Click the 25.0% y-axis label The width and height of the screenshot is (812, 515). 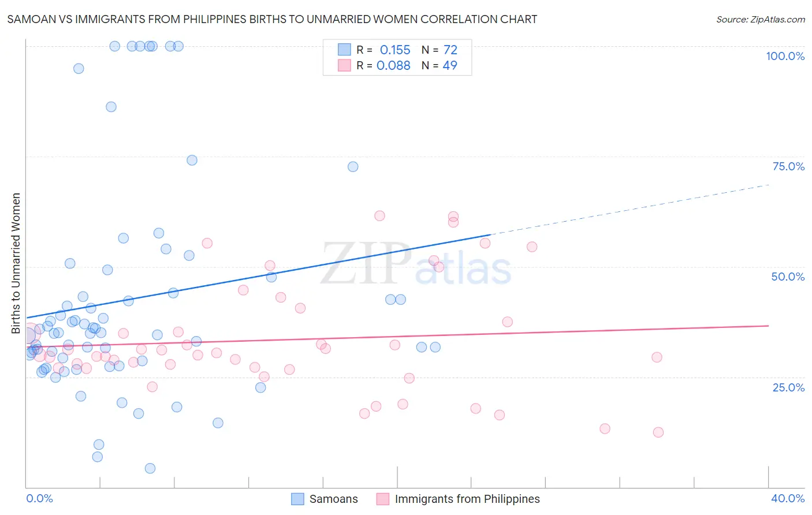tap(788, 387)
